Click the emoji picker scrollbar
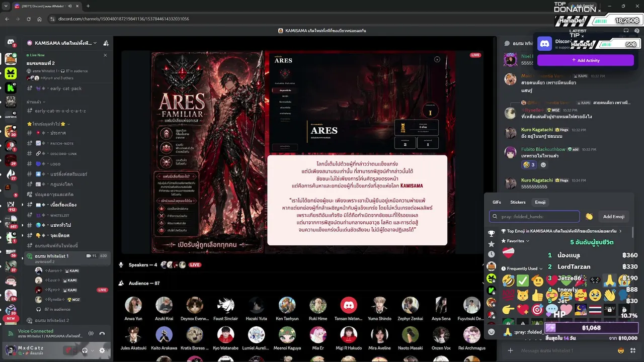The width and height of the screenshot is (644, 362). (633, 233)
